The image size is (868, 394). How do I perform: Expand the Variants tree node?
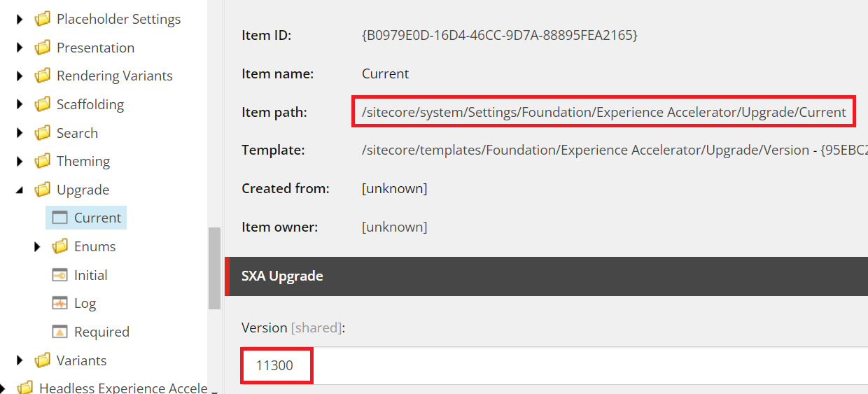pyautogui.click(x=20, y=360)
